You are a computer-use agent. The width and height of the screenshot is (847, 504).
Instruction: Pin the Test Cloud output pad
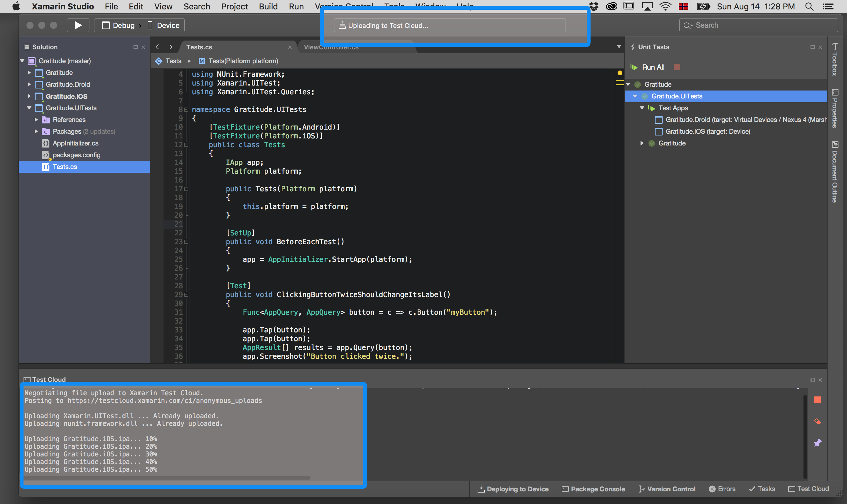click(x=817, y=443)
